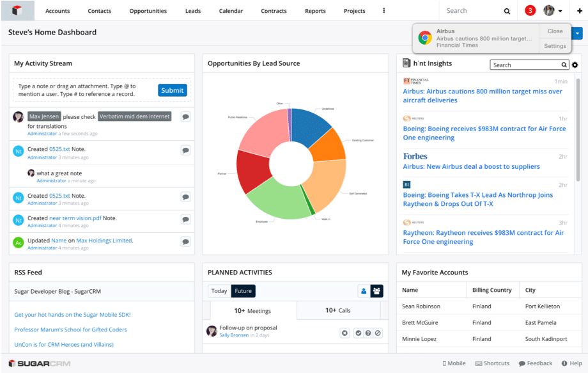Open the Shortcuts keyboard footer option

click(492, 363)
